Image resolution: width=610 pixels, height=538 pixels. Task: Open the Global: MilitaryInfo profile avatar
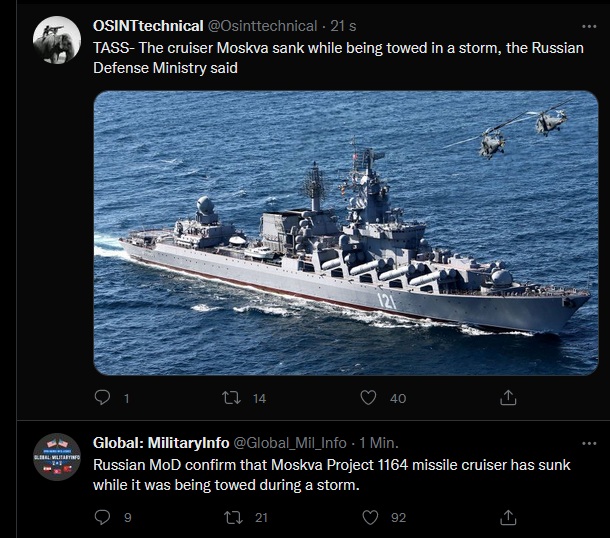(57, 457)
